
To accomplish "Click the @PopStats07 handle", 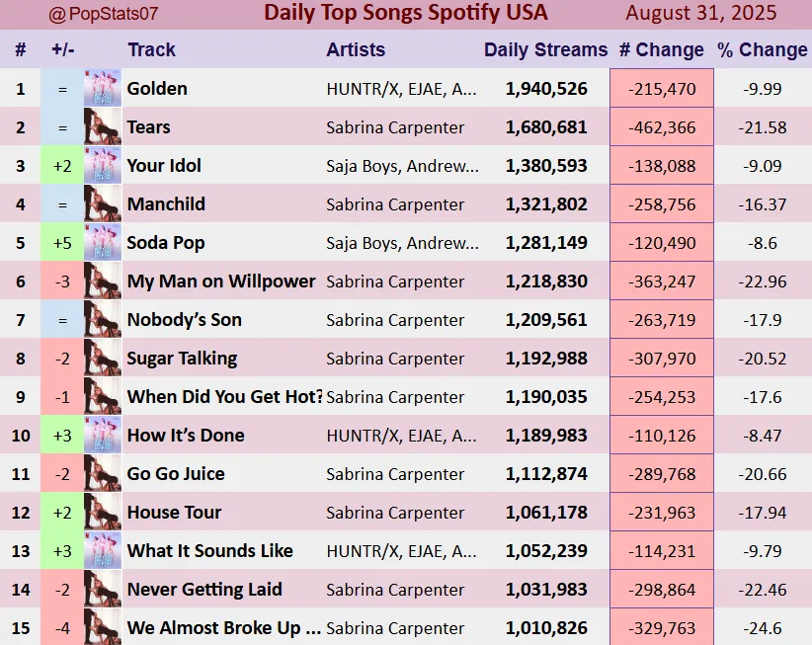I will [103, 14].
